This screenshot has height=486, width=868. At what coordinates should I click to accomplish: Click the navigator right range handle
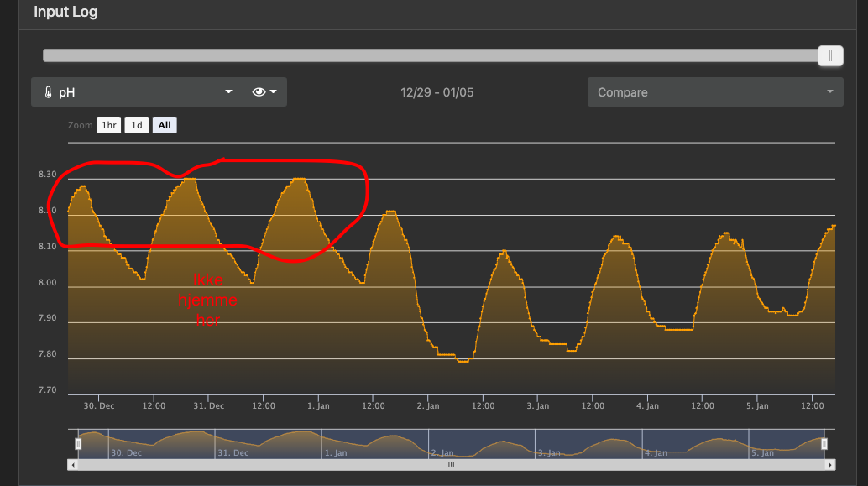pos(824,443)
